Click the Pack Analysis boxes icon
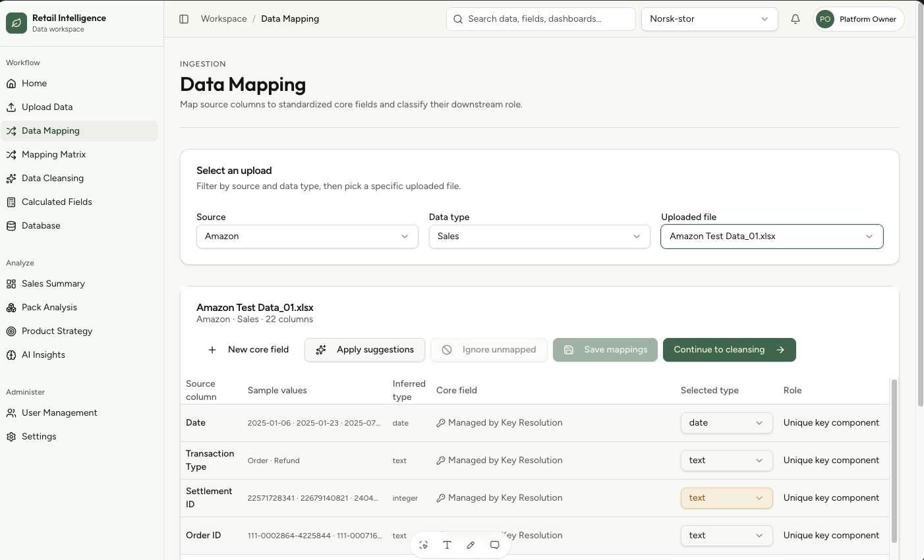Image resolution: width=924 pixels, height=560 pixels. [x=11, y=308]
